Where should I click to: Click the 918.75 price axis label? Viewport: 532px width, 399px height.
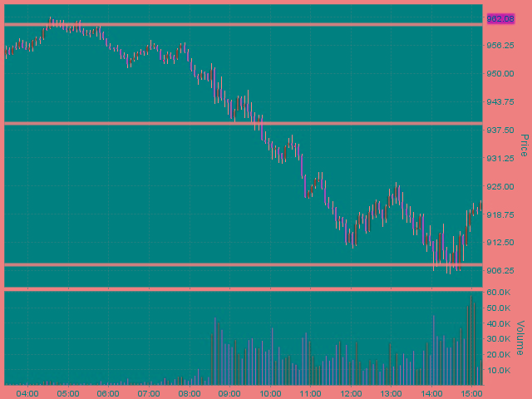pyautogui.click(x=500, y=214)
